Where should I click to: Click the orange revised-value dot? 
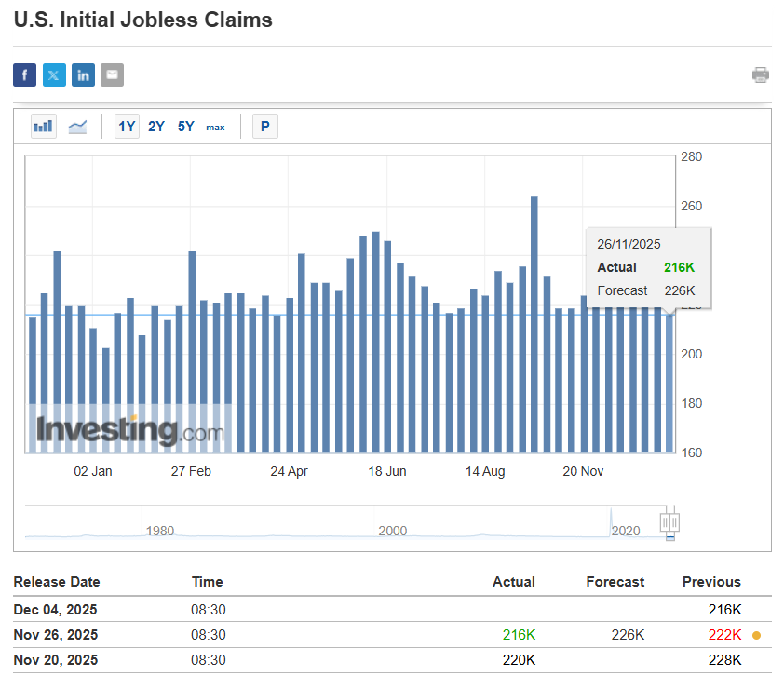[756, 636]
